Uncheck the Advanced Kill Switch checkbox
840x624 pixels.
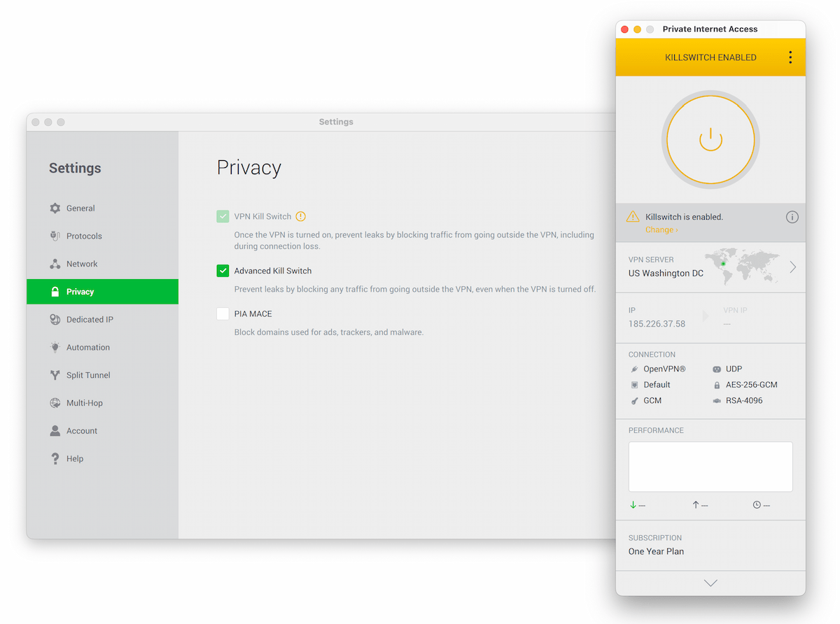223,271
